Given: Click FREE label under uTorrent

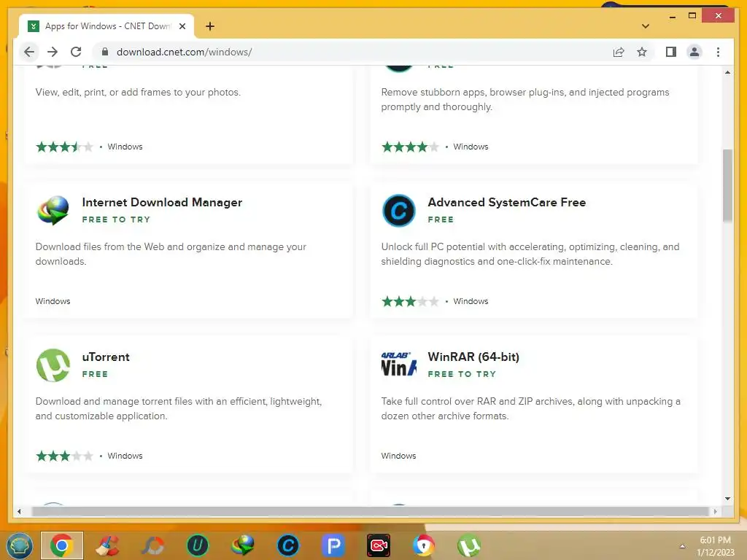Looking at the screenshot, I should pos(95,374).
